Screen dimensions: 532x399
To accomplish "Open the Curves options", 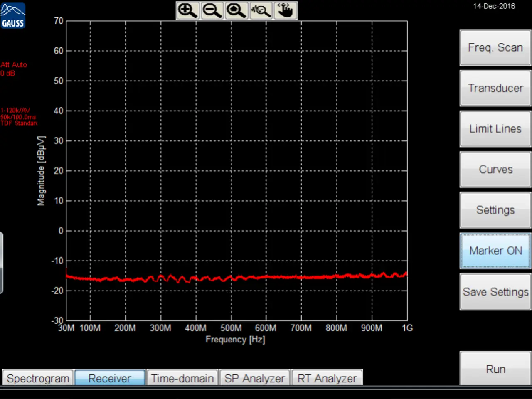I will [x=495, y=170].
